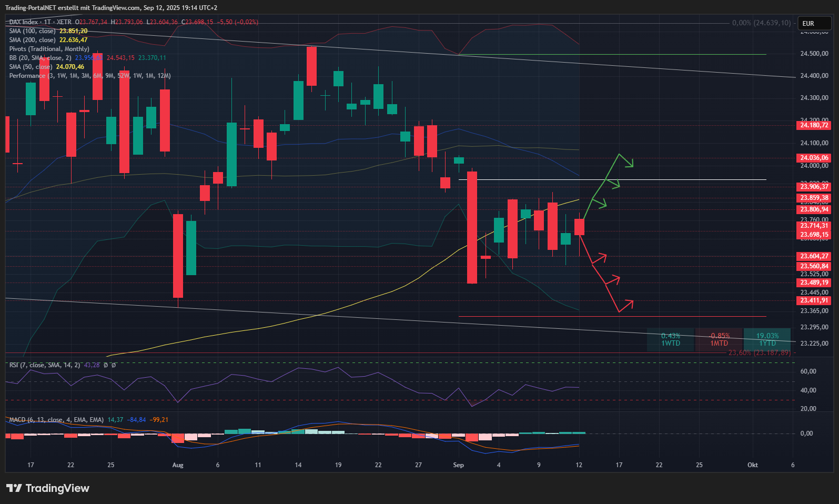Viewport: 839px width, 504px height.
Task: Click the 23.411,91 price label
Action: tap(814, 300)
